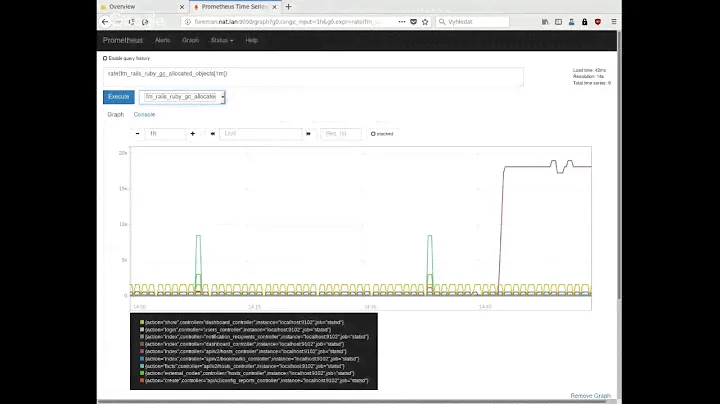Screen dimensions: 720x404
Task: Switch to the Console tab
Action: 144,114
